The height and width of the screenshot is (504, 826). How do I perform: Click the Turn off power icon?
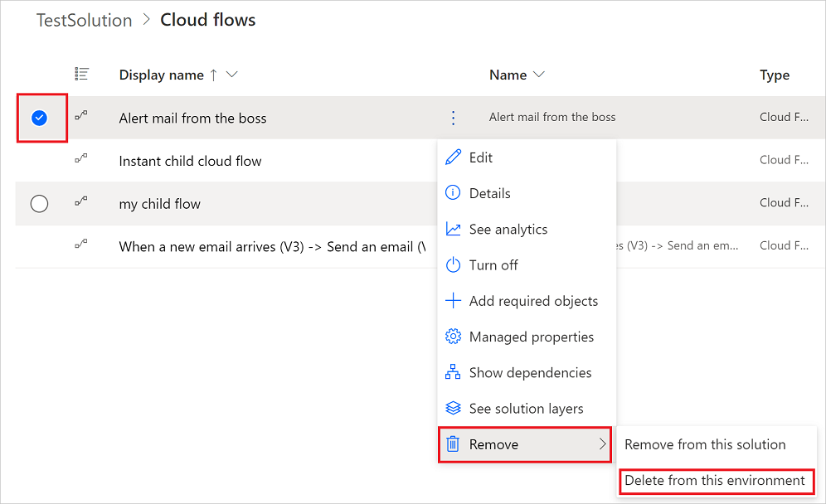click(x=454, y=264)
